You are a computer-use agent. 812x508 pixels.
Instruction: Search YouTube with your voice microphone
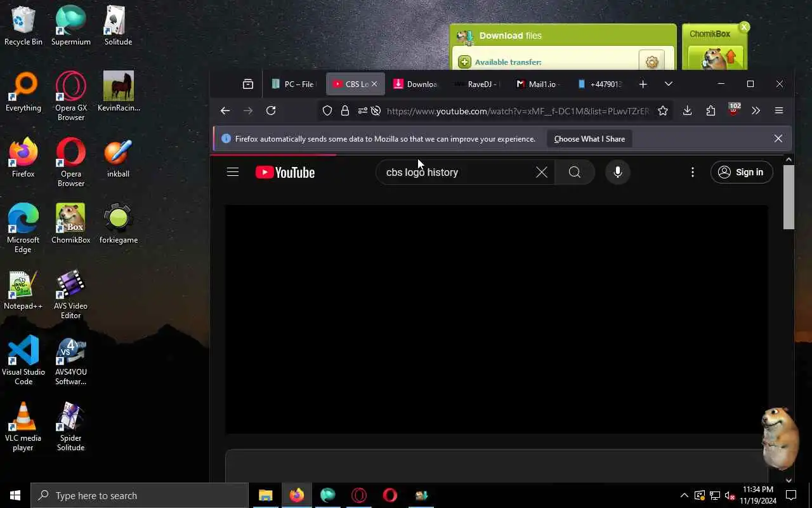(x=618, y=172)
